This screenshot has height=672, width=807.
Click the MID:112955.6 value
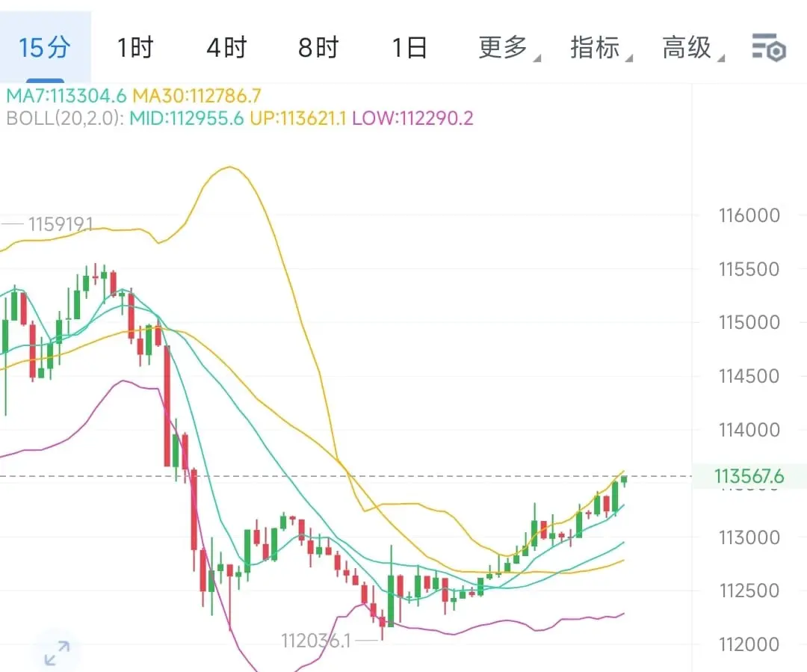tap(186, 118)
